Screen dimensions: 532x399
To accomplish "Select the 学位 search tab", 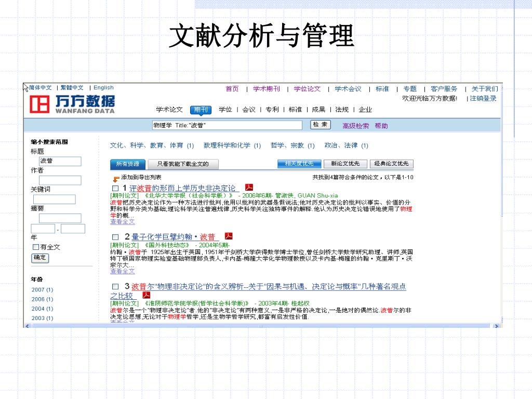I will pyautogui.click(x=225, y=110).
